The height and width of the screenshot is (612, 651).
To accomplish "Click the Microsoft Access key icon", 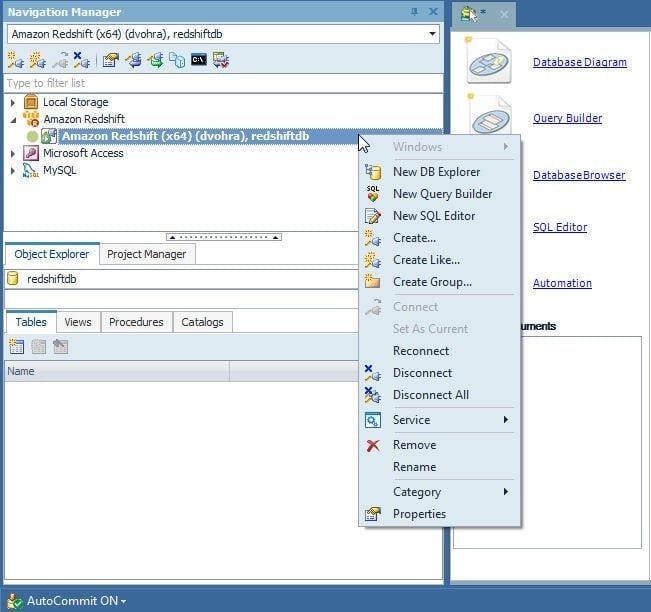I will (31, 153).
